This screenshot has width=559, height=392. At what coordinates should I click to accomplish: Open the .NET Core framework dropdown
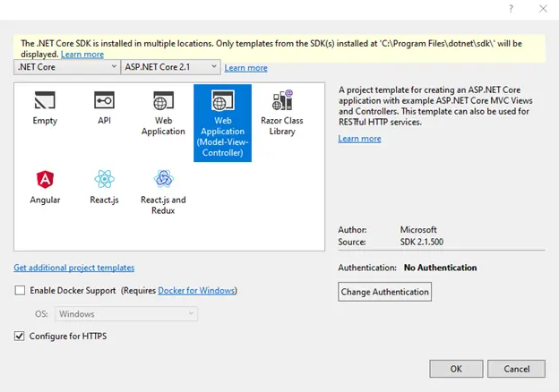[67, 67]
